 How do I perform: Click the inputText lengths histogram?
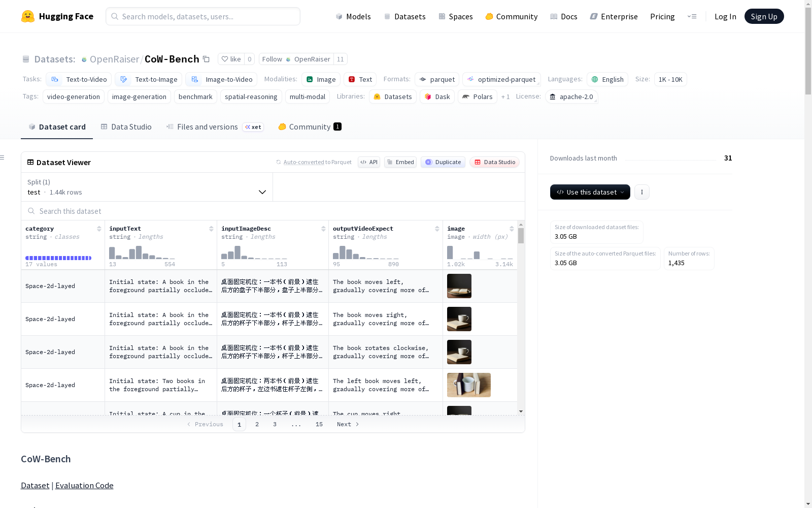pyautogui.click(x=142, y=252)
